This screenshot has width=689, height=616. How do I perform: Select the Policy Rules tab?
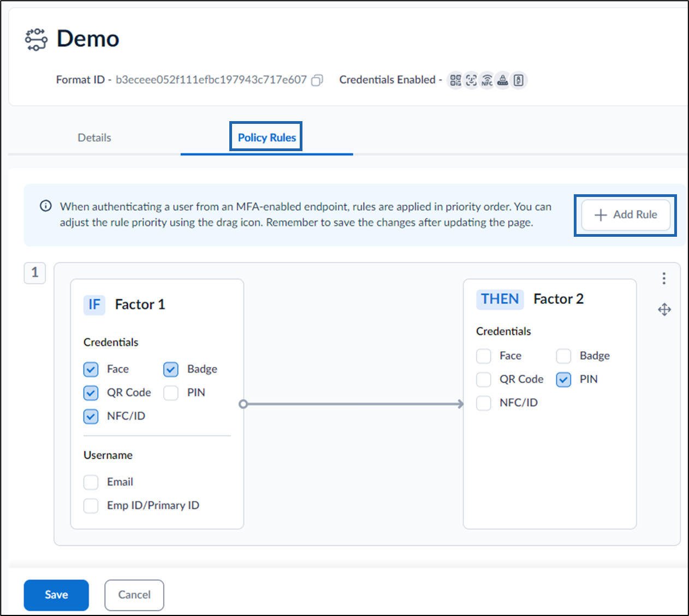[x=266, y=137]
